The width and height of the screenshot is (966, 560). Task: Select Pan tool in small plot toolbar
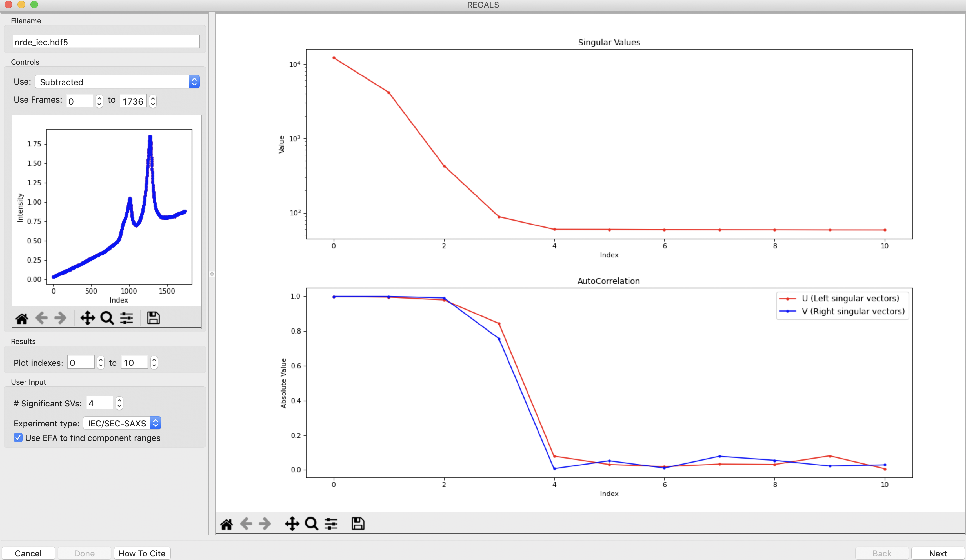pyautogui.click(x=87, y=318)
